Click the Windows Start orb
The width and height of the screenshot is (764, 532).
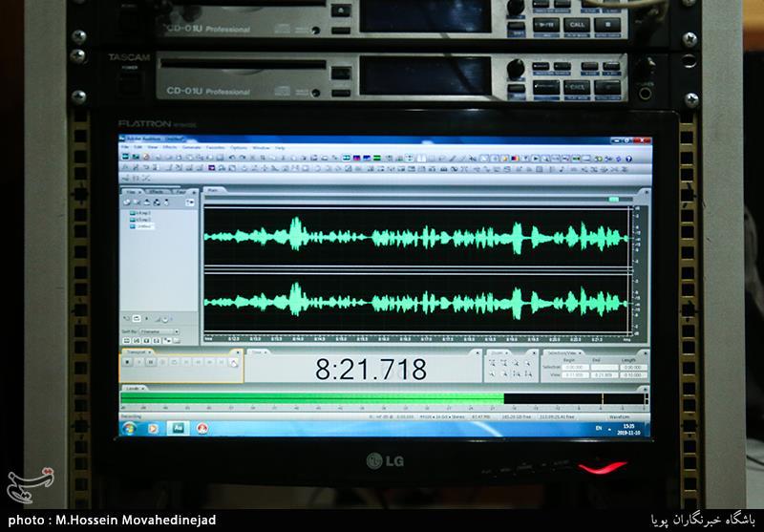click(127, 428)
